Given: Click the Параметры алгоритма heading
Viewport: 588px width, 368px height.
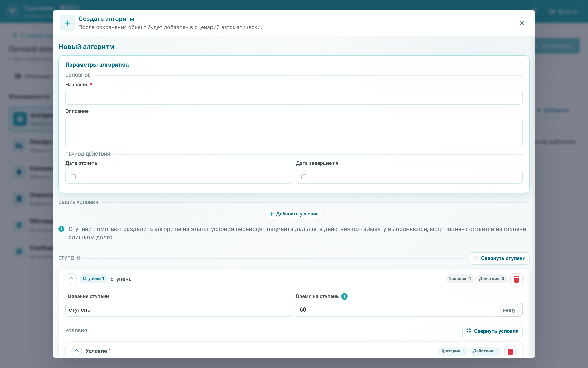Looking at the screenshot, I should pos(97,65).
